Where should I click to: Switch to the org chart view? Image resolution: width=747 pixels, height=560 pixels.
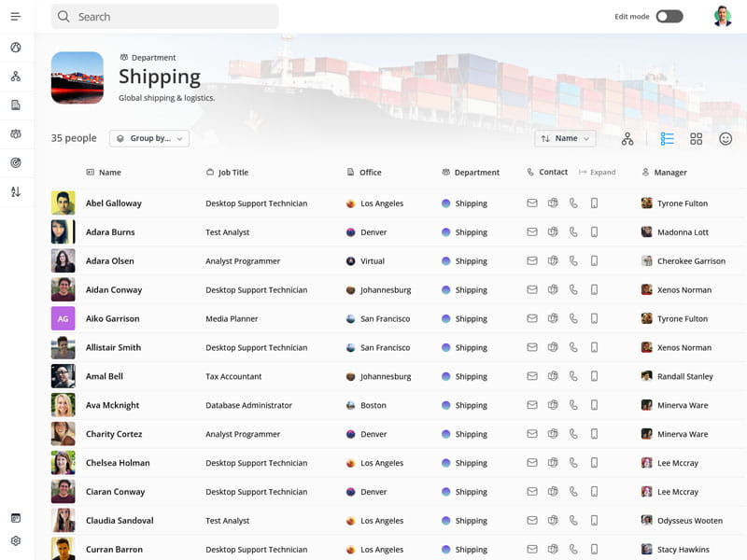click(x=627, y=138)
